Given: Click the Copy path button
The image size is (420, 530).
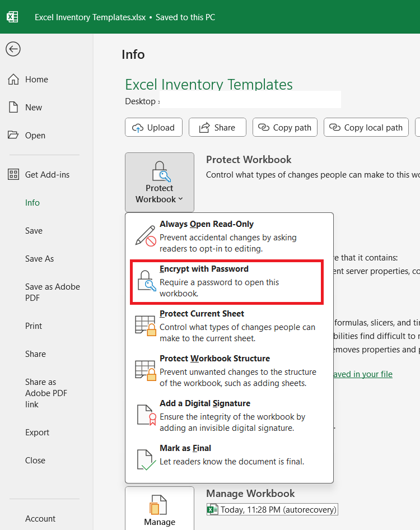Looking at the screenshot, I should 285,127.
